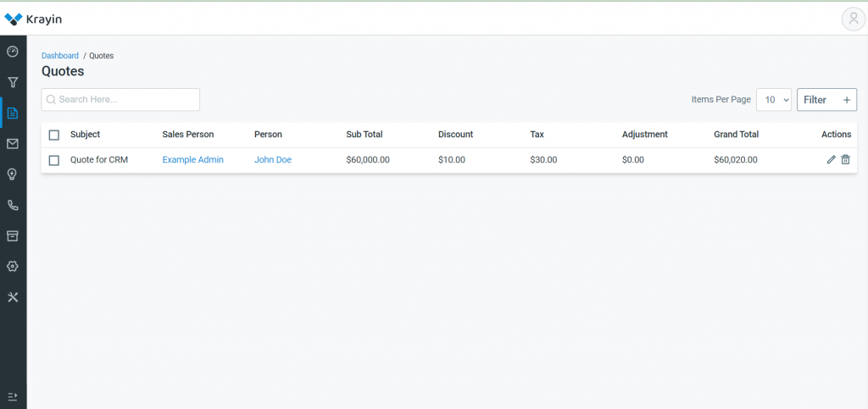Tick the select-all checkbox in table header
The width and height of the screenshot is (868, 409).
(x=54, y=135)
